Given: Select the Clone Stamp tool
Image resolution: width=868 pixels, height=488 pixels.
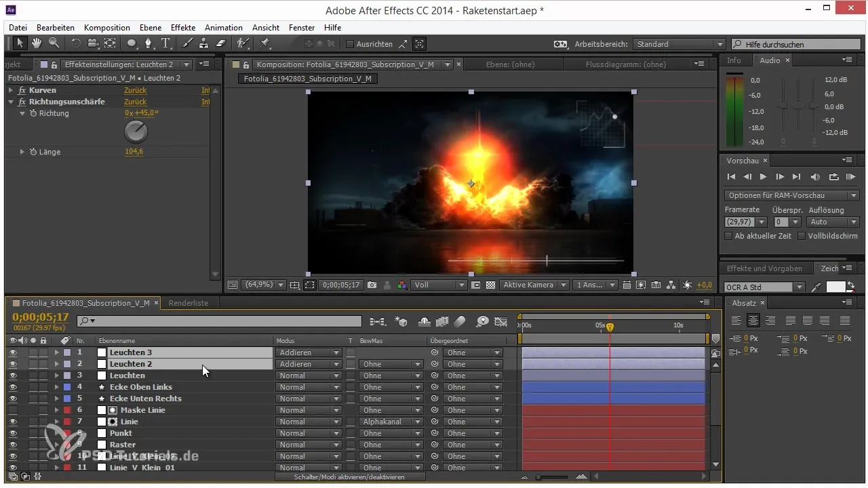Looking at the screenshot, I should [203, 43].
